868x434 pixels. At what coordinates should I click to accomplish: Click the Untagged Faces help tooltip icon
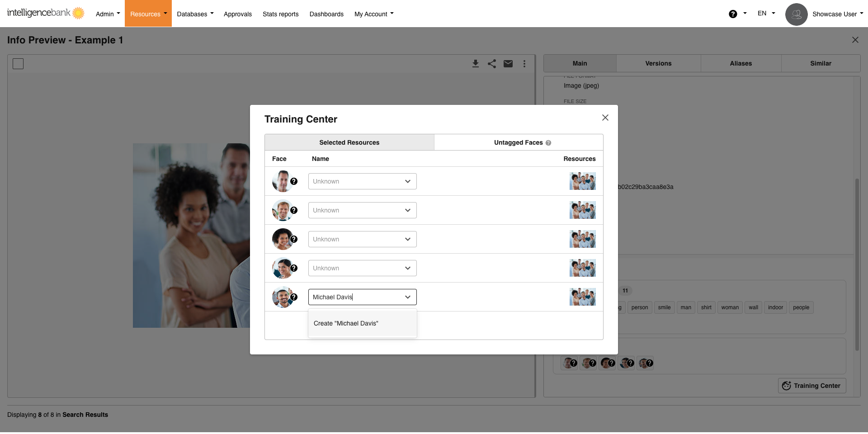coord(548,143)
